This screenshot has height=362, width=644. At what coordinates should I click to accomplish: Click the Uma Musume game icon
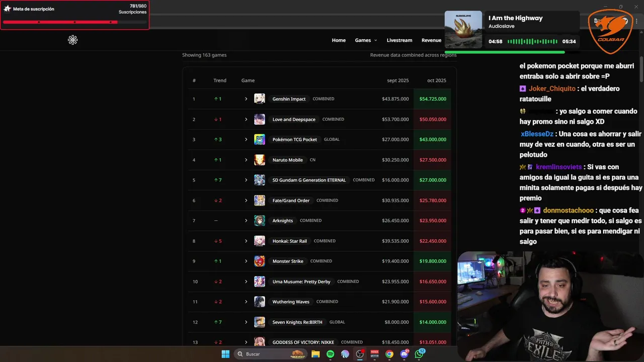(x=260, y=282)
